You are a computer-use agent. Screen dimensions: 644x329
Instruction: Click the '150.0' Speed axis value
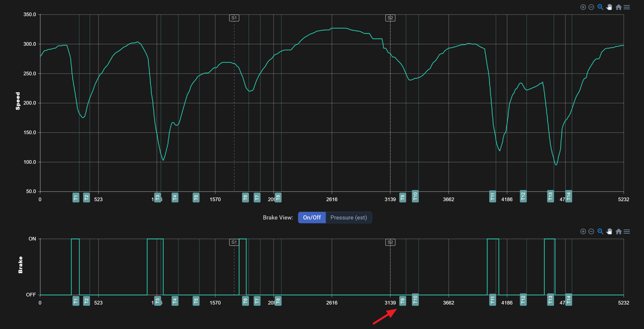[30, 133]
